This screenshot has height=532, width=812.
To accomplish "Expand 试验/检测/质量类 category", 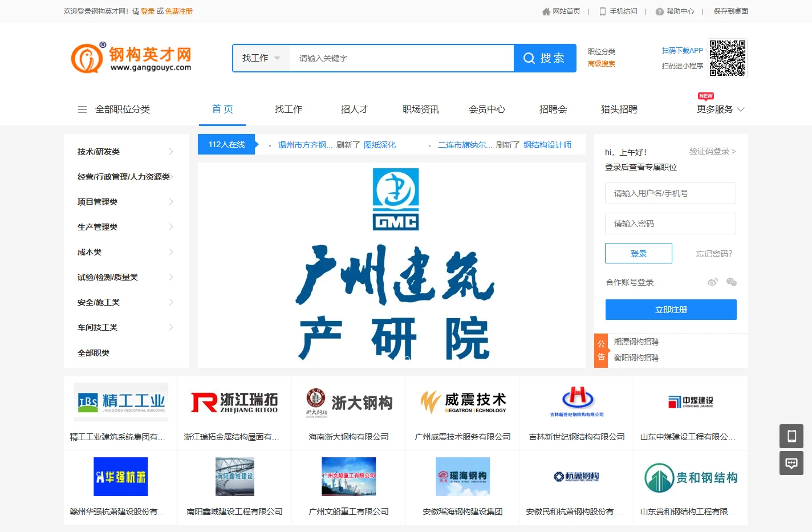I will click(x=125, y=277).
